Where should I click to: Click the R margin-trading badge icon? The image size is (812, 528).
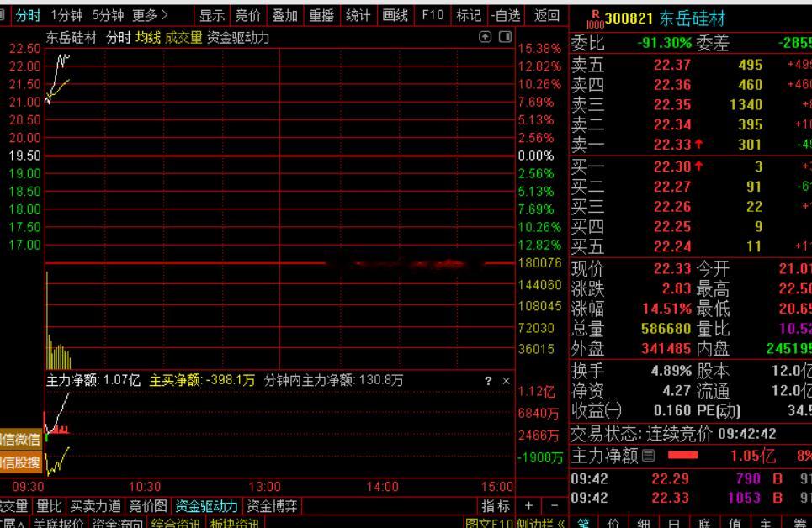point(595,19)
